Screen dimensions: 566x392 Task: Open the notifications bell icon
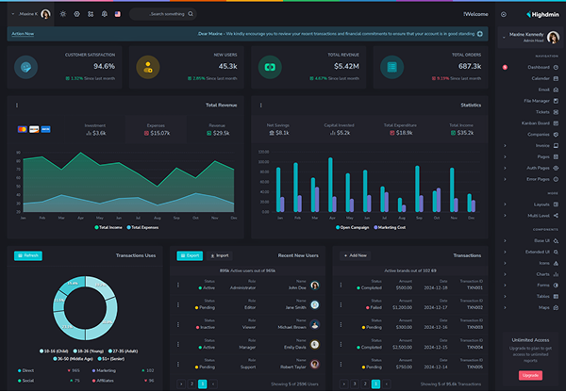pos(105,14)
